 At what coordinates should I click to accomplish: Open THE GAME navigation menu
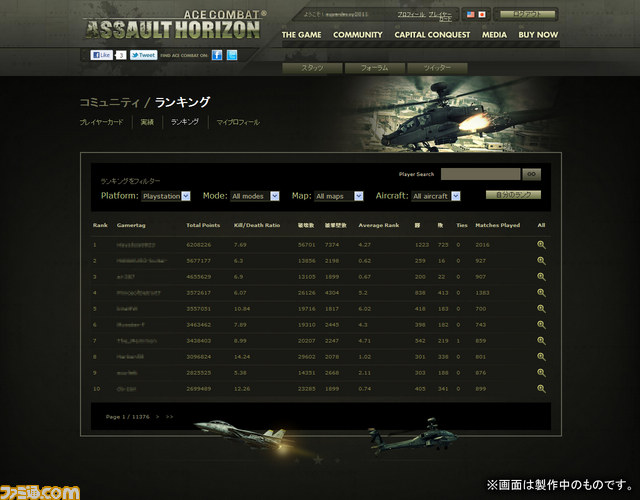(x=301, y=35)
